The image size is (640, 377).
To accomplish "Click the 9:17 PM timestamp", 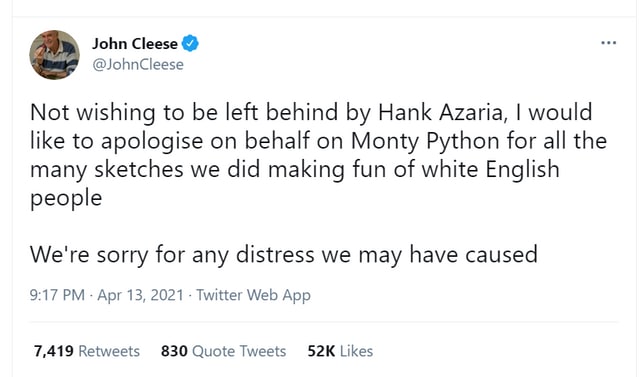I will pyautogui.click(x=57, y=295).
